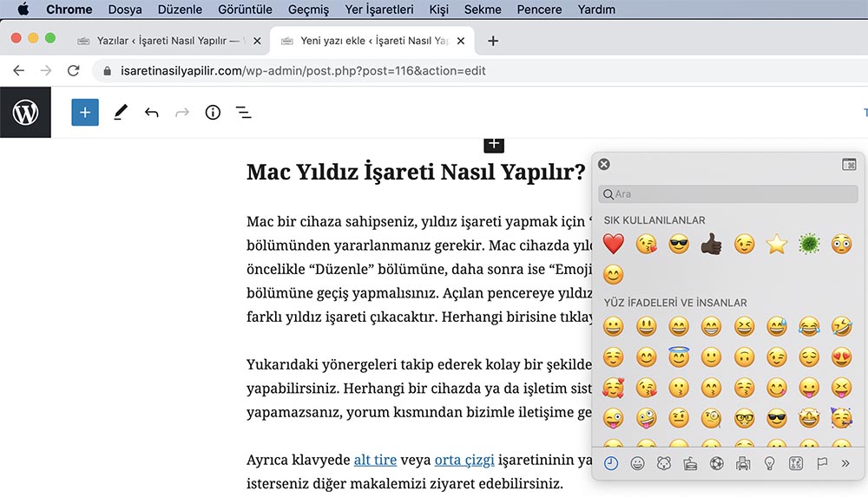Insert the flushed face emoji in frequently used
Viewport: 868px width, 497px height.
pyautogui.click(x=841, y=244)
